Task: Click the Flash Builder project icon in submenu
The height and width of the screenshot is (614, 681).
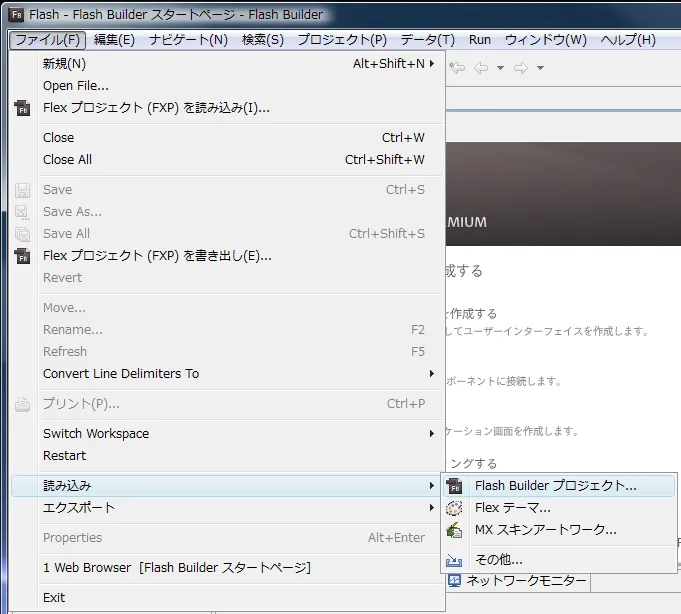Action: point(454,486)
